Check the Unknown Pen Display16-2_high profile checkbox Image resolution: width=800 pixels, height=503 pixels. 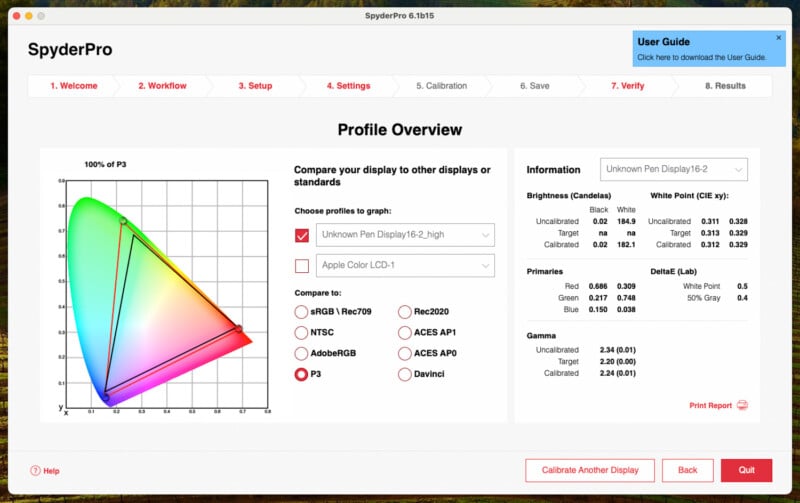[302, 235]
